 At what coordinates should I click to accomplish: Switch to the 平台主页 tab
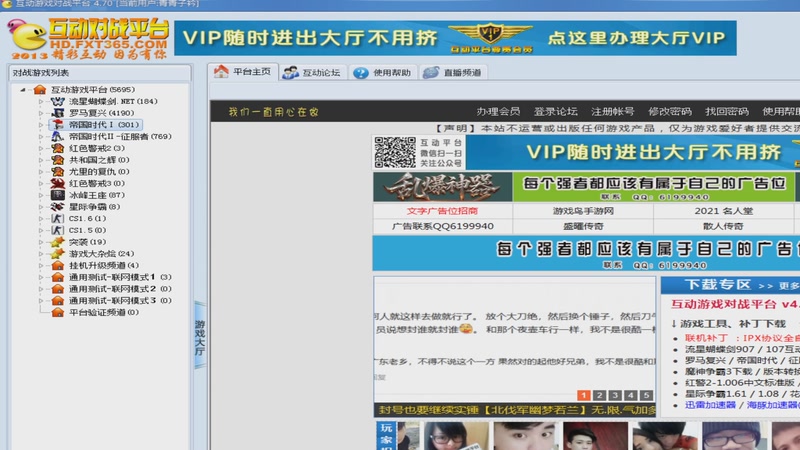click(x=243, y=72)
